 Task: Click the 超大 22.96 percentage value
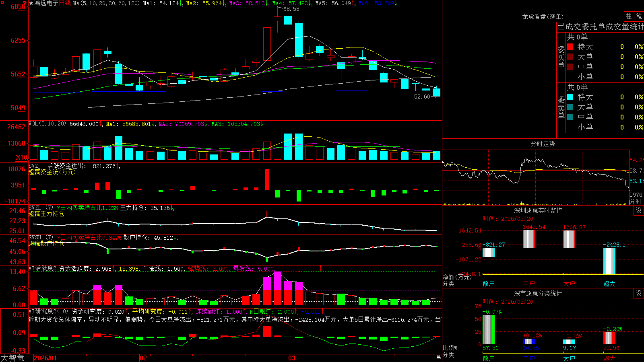pyautogui.click(x=611, y=348)
